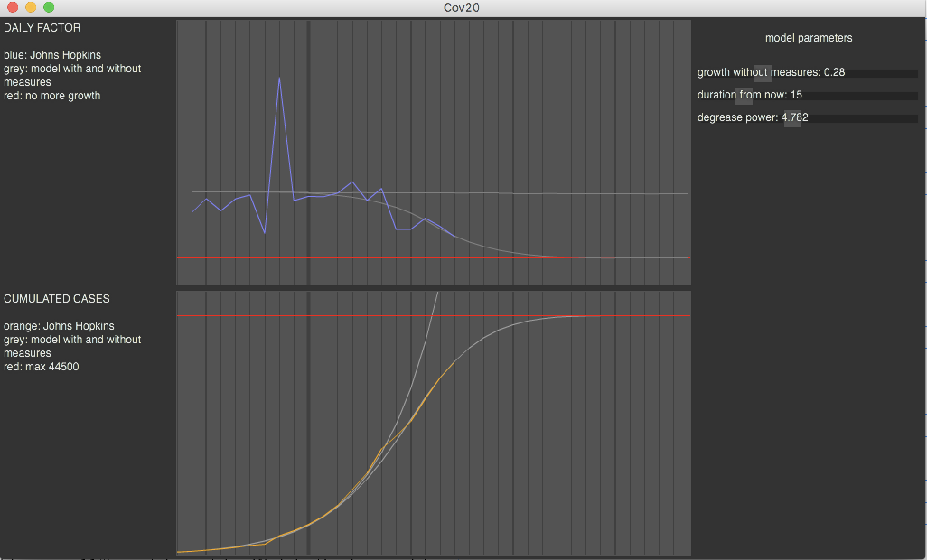This screenshot has width=927, height=560.
Task: Click the 'red: max 44500' legend
Action: [x=41, y=367]
